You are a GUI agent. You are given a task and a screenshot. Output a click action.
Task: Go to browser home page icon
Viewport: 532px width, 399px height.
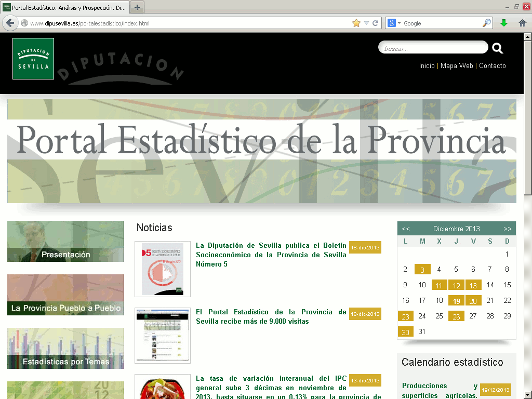tap(523, 23)
